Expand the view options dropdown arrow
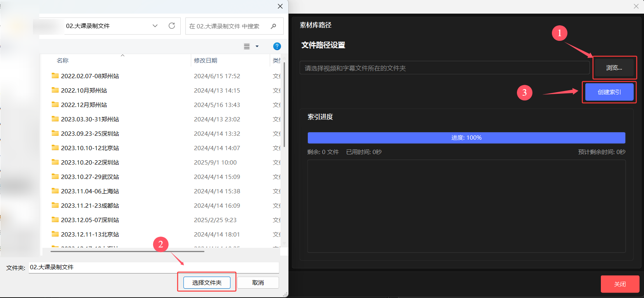This screenshot has height=298, width=644. (x=257, y=46)
